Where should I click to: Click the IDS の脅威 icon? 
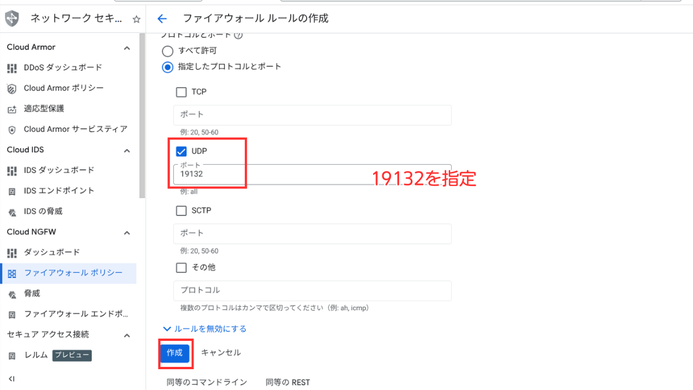(x=12, y=212)
